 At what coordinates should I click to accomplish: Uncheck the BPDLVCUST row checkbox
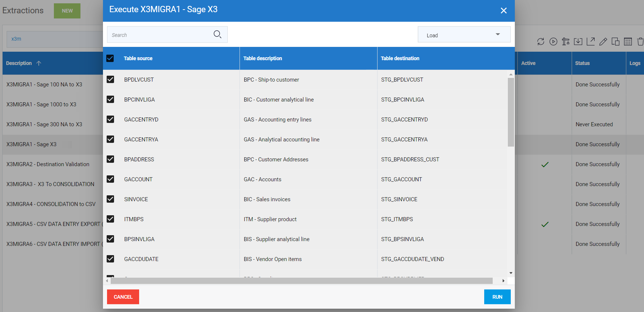110,79
